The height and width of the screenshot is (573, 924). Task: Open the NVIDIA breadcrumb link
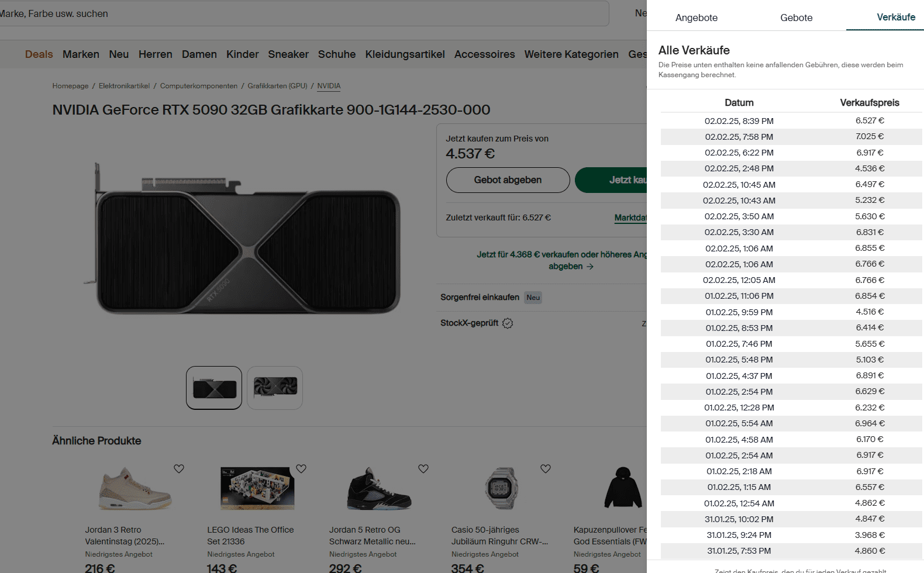[x=329, y=86]
